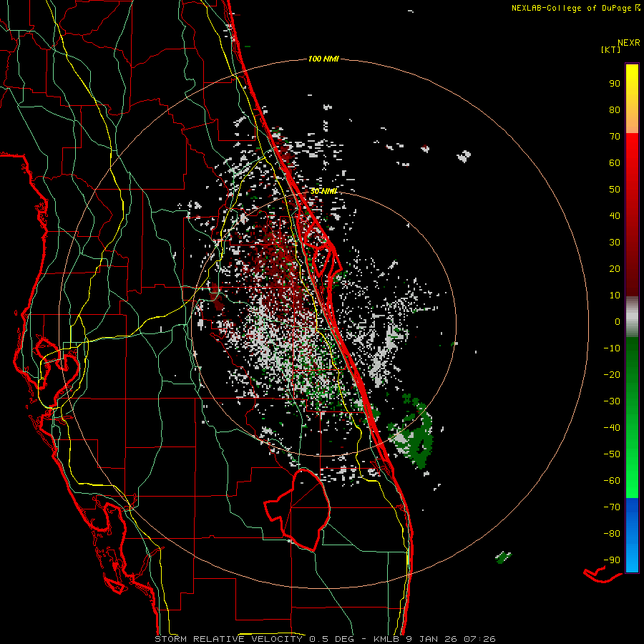Click the -80 value on velocity scale
This screenshot has width=644, height=644.
612,534
